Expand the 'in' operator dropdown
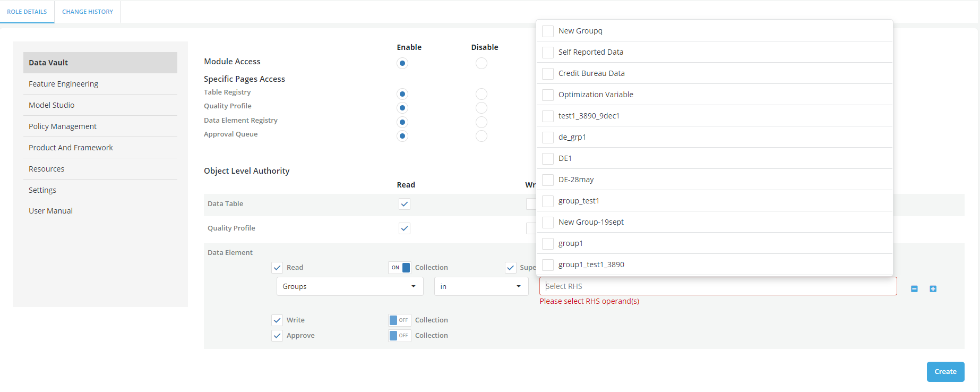 [481, 286]
